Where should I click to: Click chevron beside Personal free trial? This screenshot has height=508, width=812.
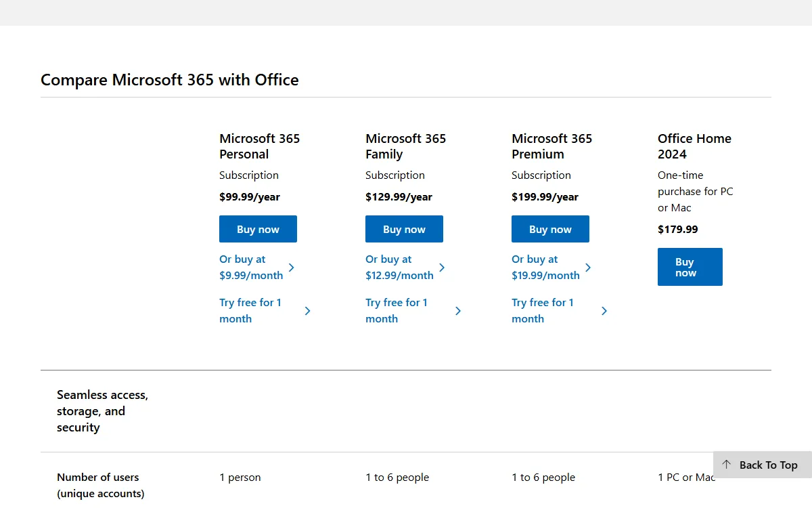tap(308, 311)
